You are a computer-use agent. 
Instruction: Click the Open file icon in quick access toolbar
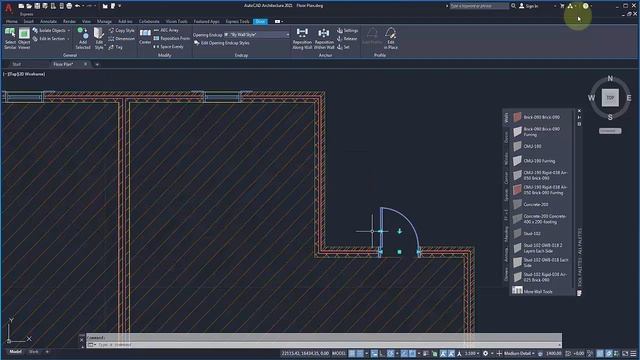point(29,6)
